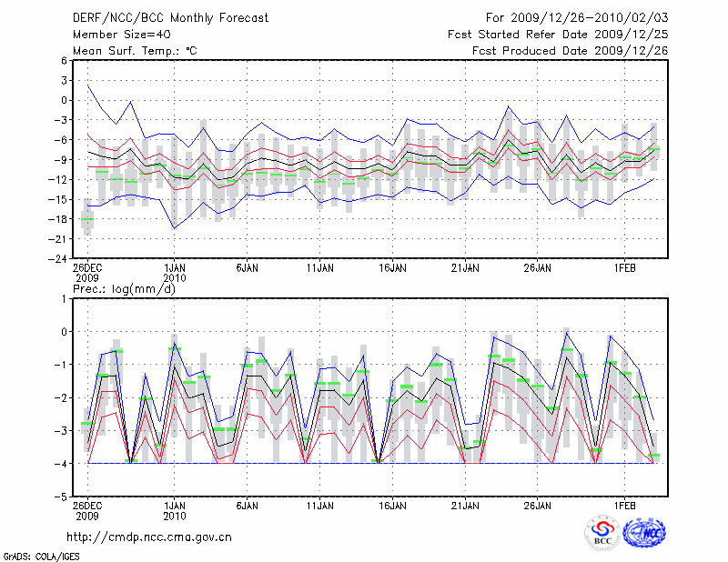Click 16JAN tick label under temperature chart
Screen dimensions: 728x562
click(392, 268)
